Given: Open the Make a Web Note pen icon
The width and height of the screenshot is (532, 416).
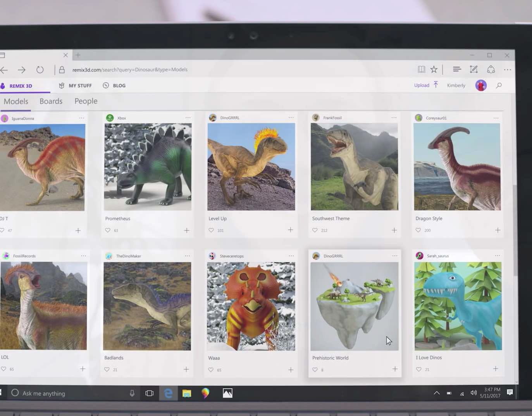Looking at the screenshot, I should pos(474,69).
